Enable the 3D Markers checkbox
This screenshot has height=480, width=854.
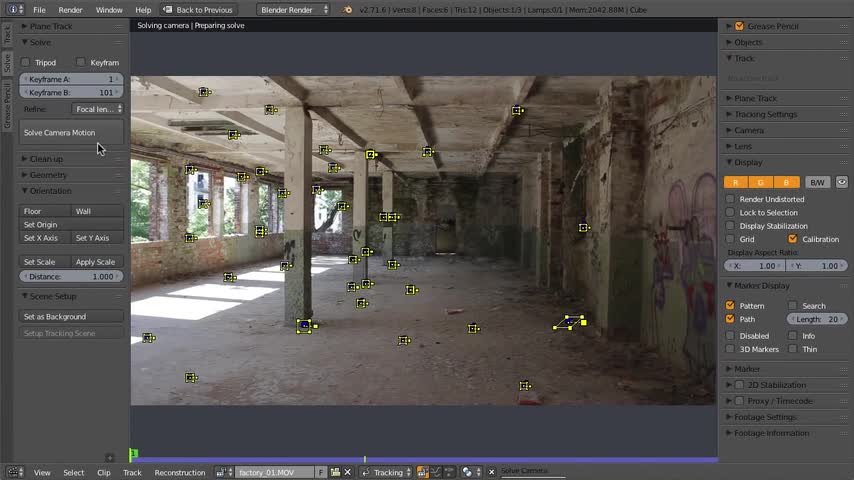point(730,349)
